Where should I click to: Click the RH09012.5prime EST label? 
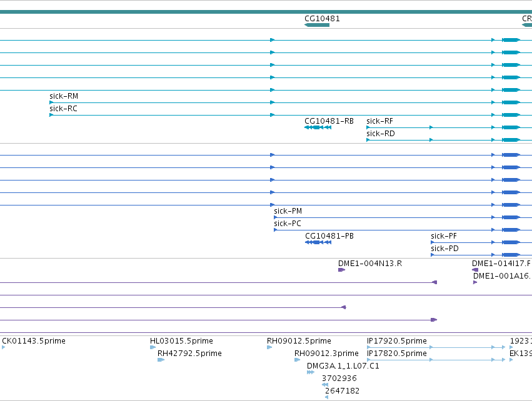tap(299, 341)
